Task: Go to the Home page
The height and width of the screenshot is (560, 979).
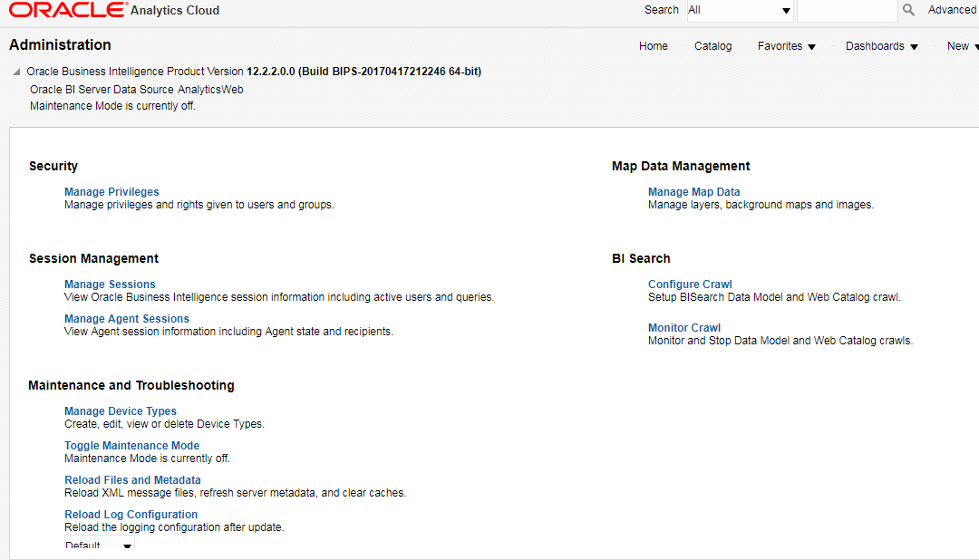Action: [x=653, y=46]
